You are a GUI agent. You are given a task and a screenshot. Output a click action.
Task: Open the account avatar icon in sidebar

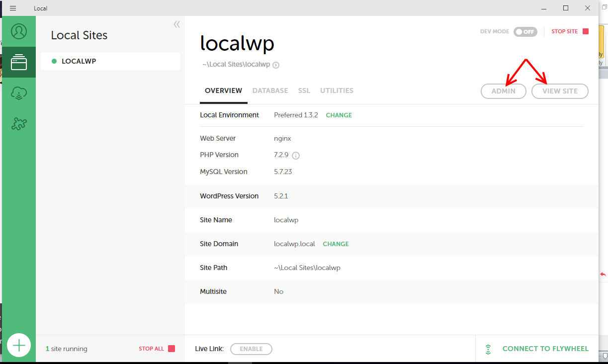click(x=19, y=31)
